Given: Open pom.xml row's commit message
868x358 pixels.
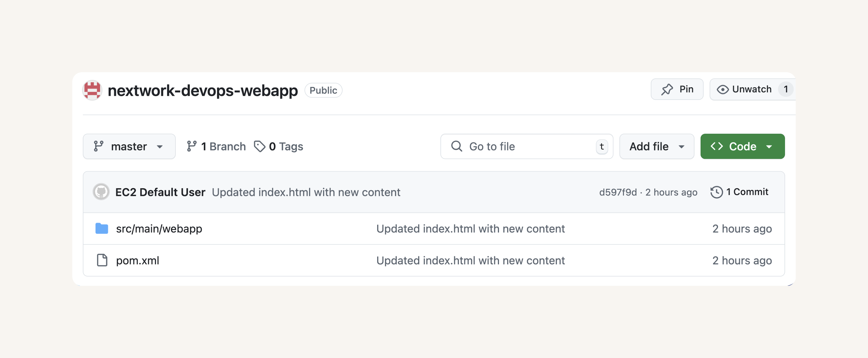Looking at the screenshot, I should pos(470,261).
